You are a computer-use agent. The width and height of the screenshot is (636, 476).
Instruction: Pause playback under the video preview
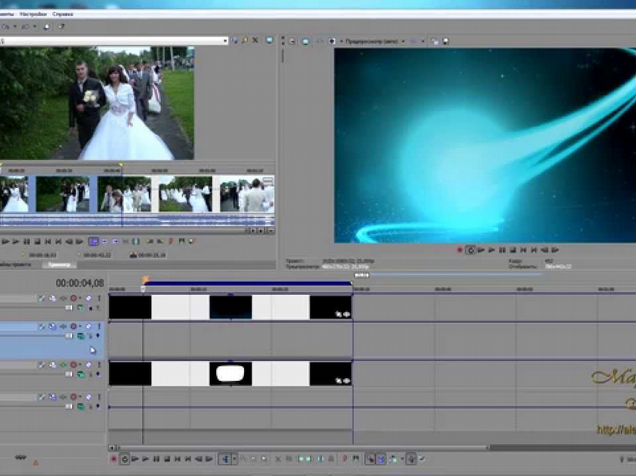point(502,250)
